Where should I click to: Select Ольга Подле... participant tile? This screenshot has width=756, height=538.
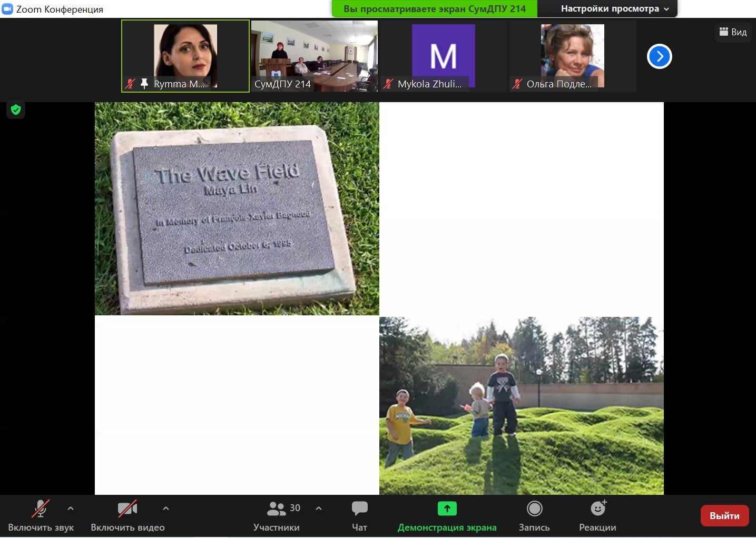(x=572, y=56)
